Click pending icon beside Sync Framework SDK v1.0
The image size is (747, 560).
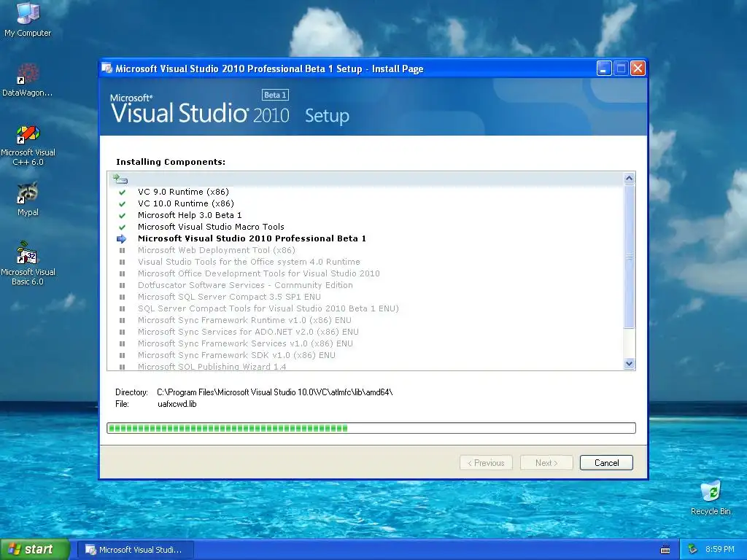point(122,355)
